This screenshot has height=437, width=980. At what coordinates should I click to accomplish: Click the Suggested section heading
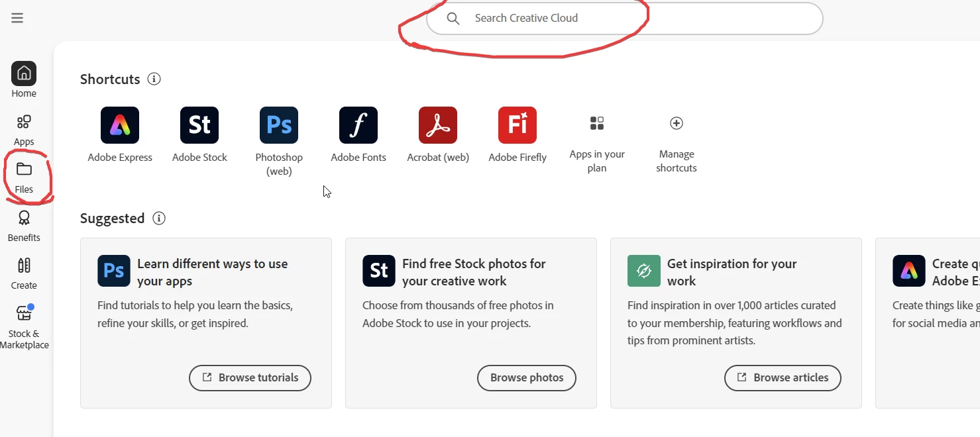coord(113,218)
